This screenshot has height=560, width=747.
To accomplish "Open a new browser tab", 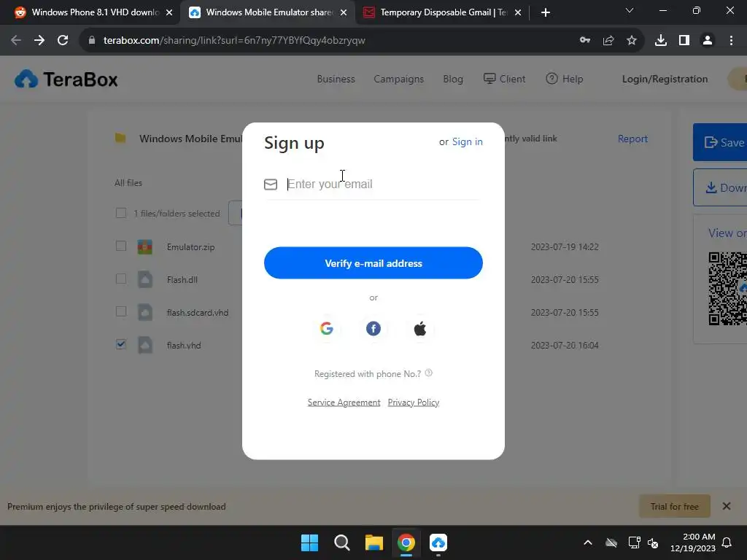I will pos(546,12).
